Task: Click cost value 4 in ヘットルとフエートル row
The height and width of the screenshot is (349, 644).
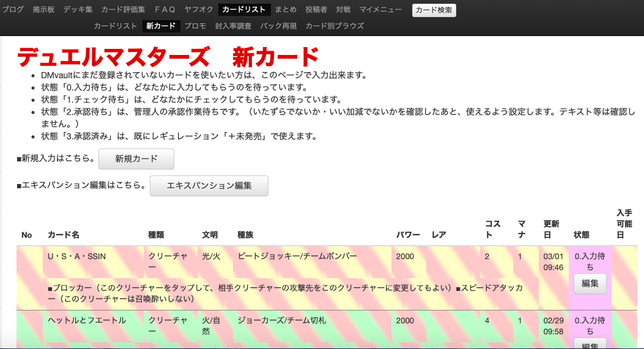Action: click(487, 321)
